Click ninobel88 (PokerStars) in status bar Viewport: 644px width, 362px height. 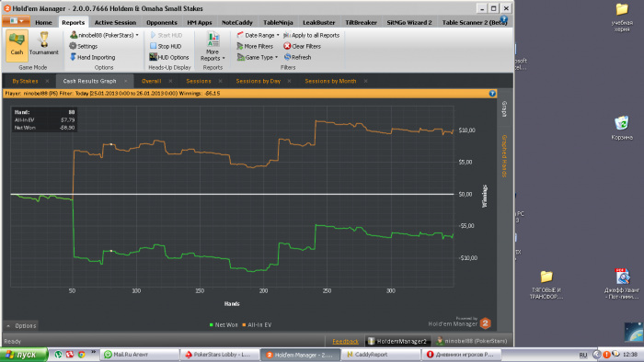click(472, 341)
